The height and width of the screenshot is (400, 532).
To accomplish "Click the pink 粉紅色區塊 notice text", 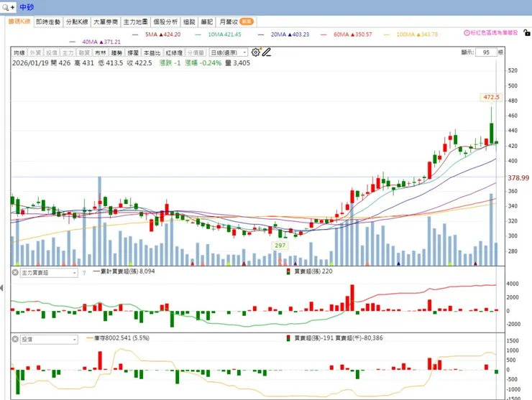I will pos(494,33).
